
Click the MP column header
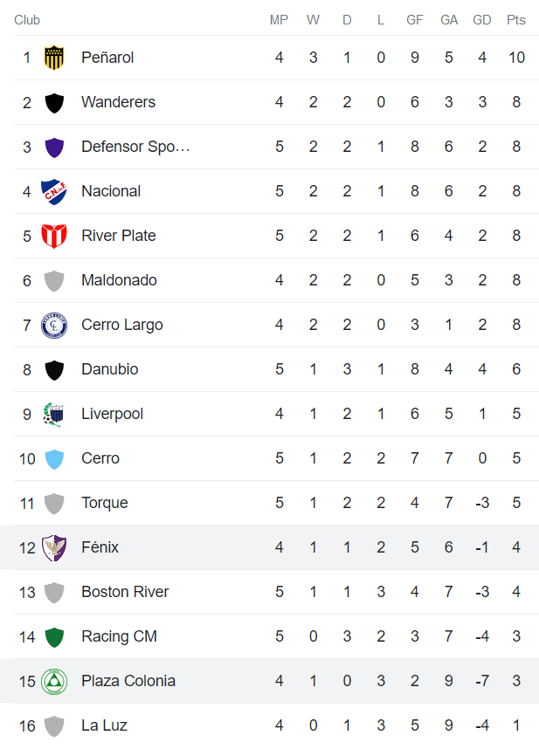point(279,20)
